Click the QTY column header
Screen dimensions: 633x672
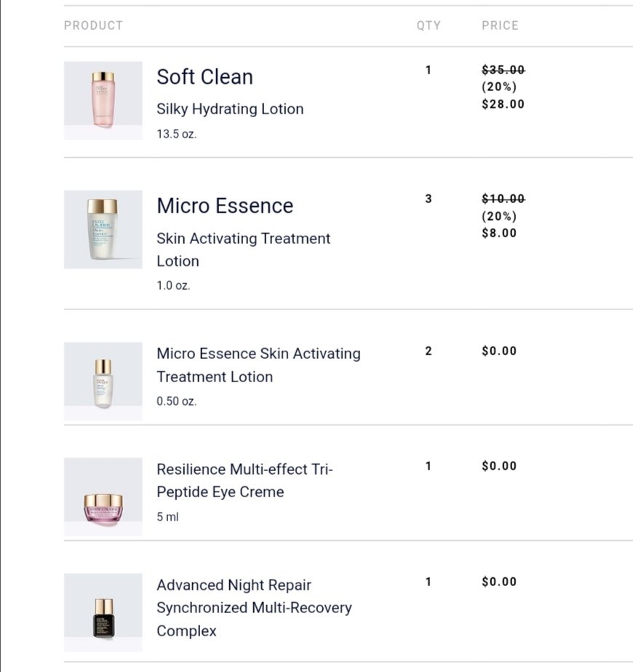429,25
